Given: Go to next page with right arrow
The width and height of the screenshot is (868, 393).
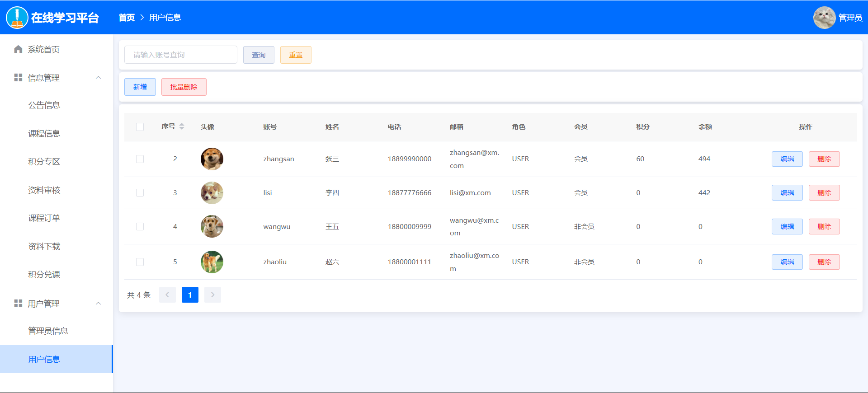Looking at the screenshot, I should coord(212,295).
